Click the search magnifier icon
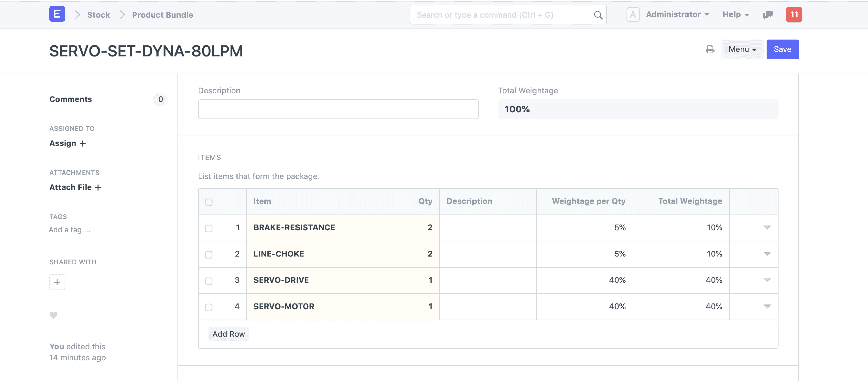 click(598, 15)
